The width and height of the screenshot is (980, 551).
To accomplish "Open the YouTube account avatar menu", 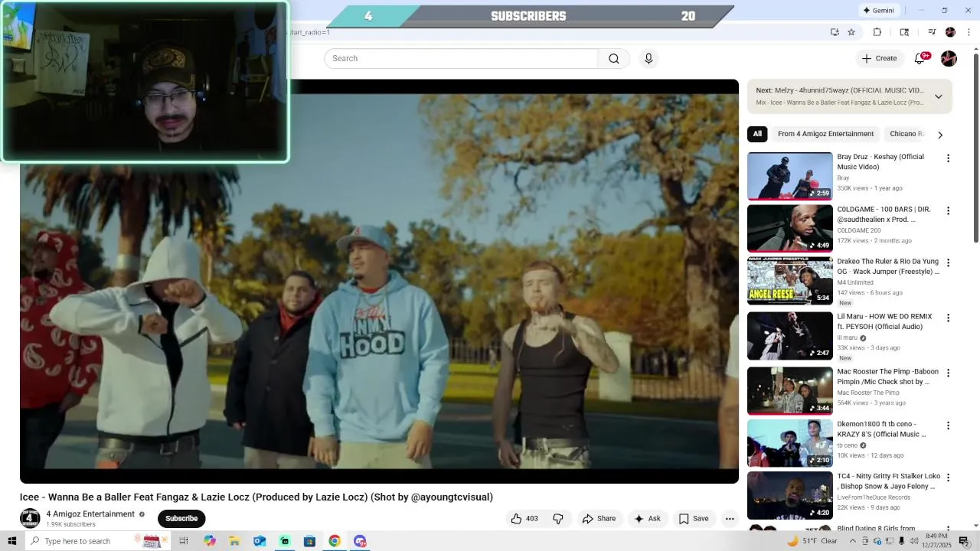I will click(x=949, y=59).
